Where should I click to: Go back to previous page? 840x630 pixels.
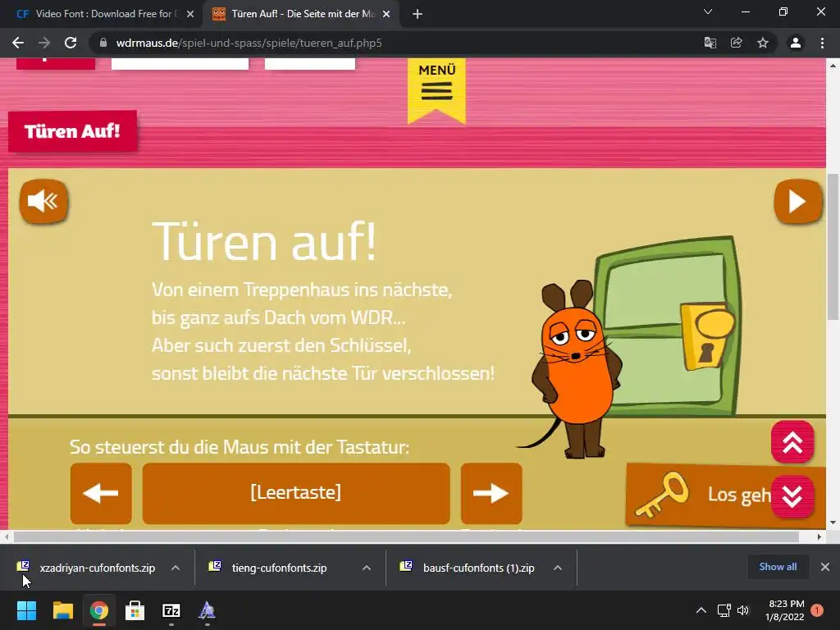[18, 43]
